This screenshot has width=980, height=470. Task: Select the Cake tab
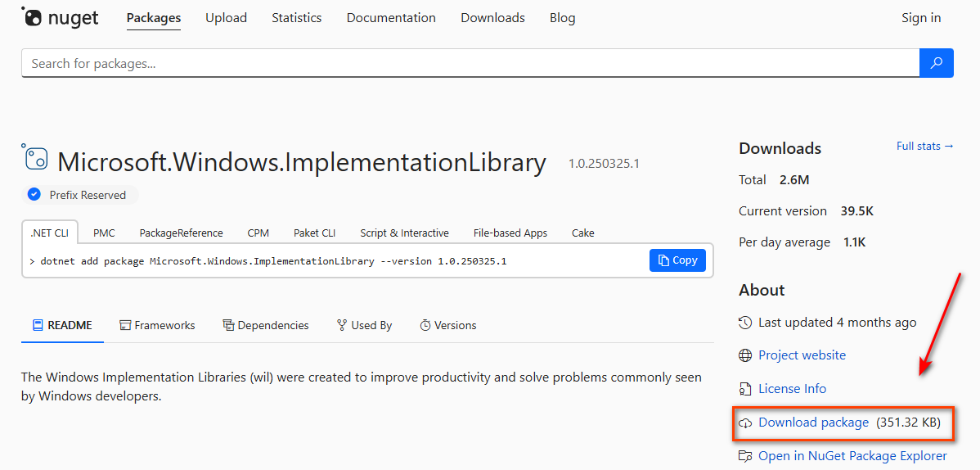click(583, 233)
